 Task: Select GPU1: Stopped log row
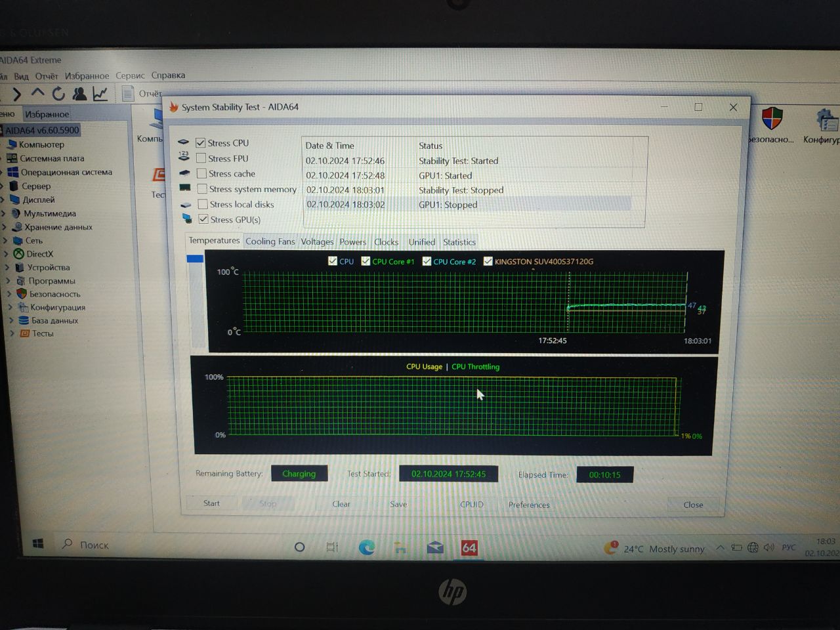[x=467, y=205]
